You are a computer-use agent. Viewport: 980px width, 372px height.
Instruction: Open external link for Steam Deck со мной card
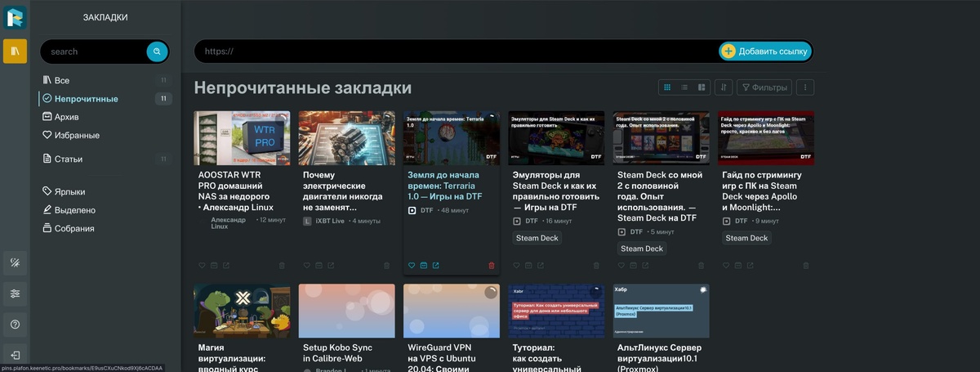pos(645,266)
